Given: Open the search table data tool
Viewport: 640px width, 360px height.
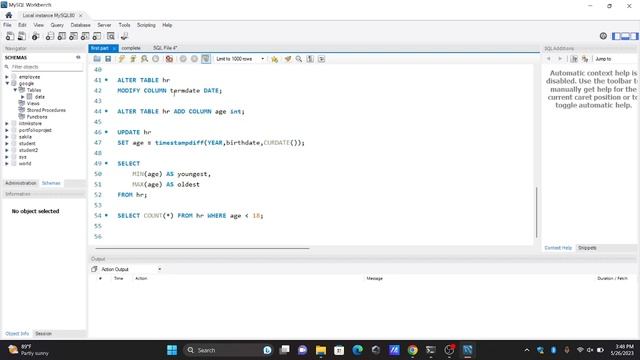Looking at the screenshot, I should 111,36.
